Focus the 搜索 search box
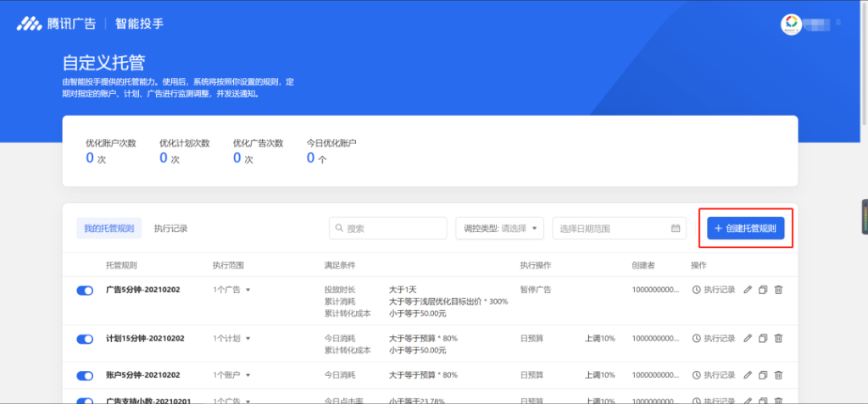This screenshot has height=404, width=868. (x=387, y=228)
